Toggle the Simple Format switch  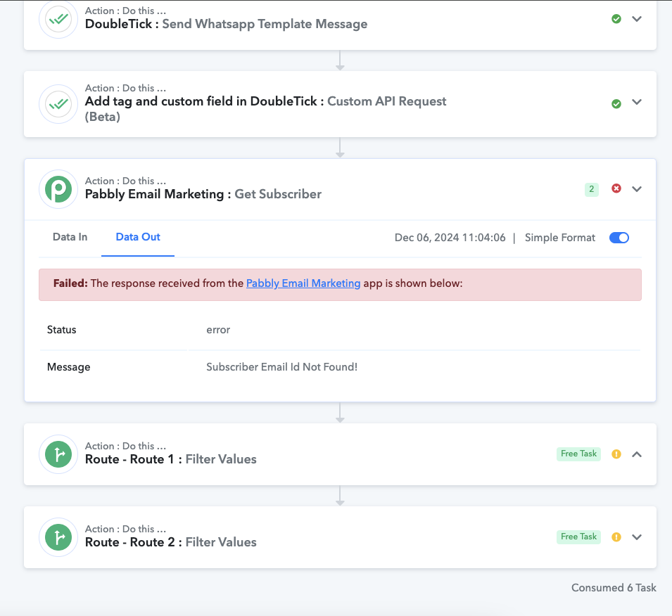click(619, 238)
